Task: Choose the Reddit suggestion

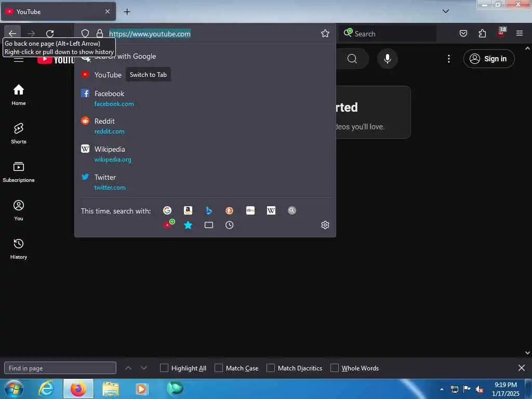Action: tap(205, 126)
